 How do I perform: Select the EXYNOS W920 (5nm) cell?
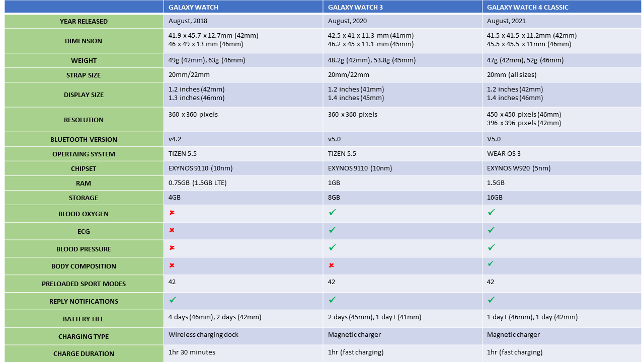pyautogui.click(x=561, y=168)
